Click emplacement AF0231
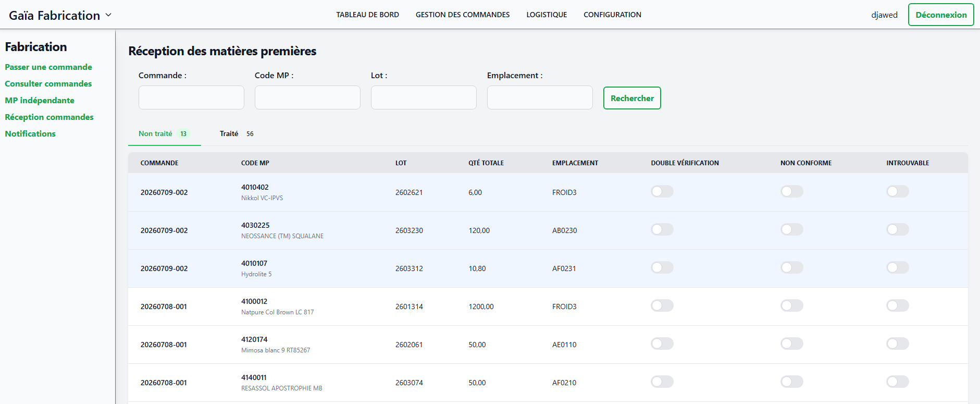980x404 pixels. pos(564,268)
